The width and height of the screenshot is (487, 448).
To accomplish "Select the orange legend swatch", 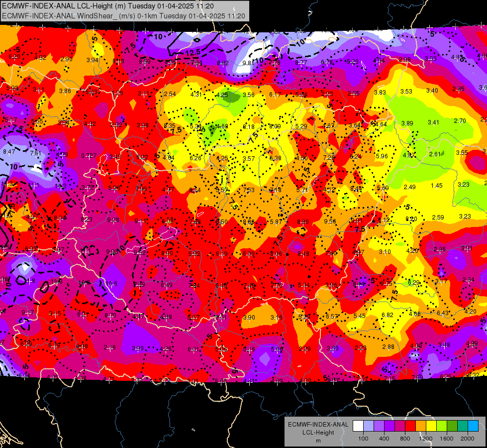I will click(421, 426).
